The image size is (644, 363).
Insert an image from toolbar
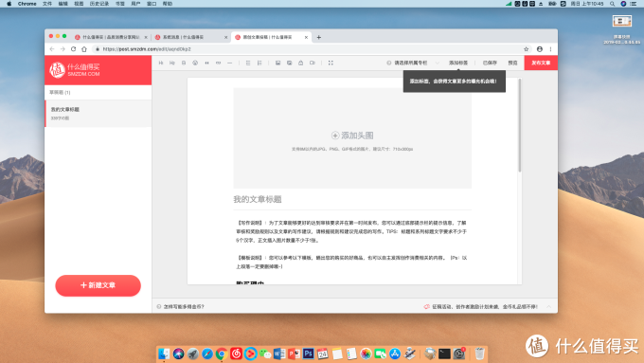point(277,63)
